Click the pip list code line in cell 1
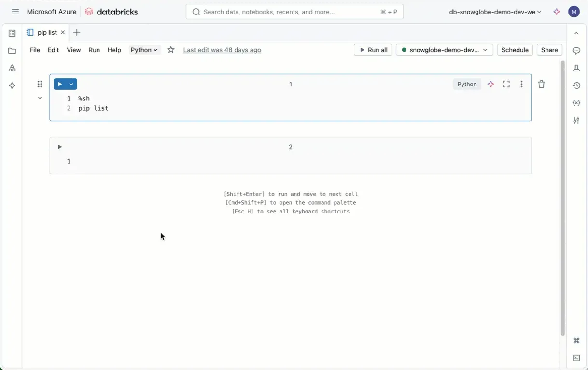This screenshot has height=370, width=588. (94, 108)
